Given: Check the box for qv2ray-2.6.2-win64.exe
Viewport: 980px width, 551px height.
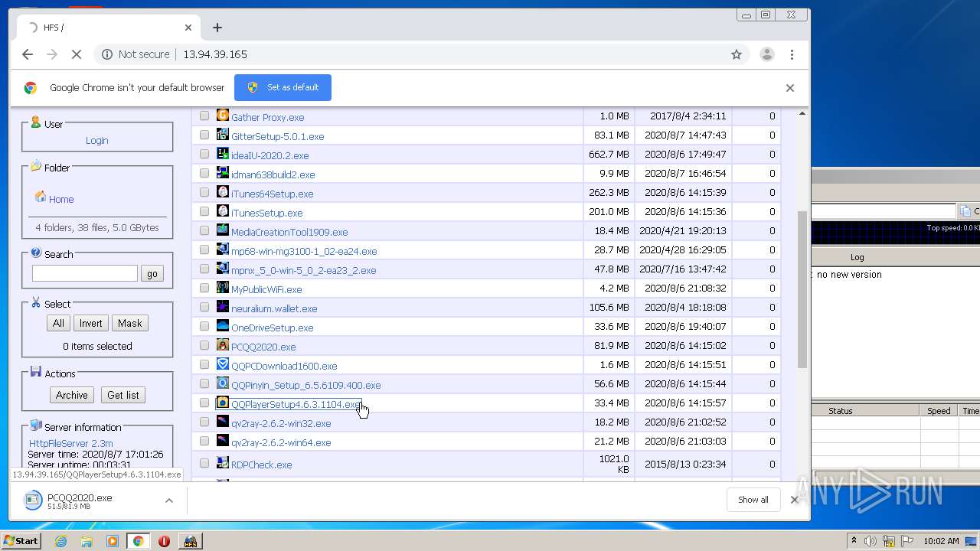Looking at the screenshot, I should point(204,442).
